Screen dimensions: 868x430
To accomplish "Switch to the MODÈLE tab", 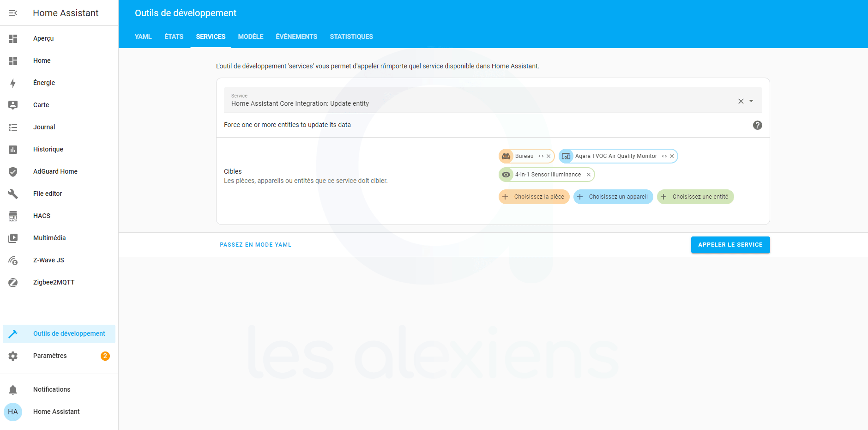I will [250, 36].
